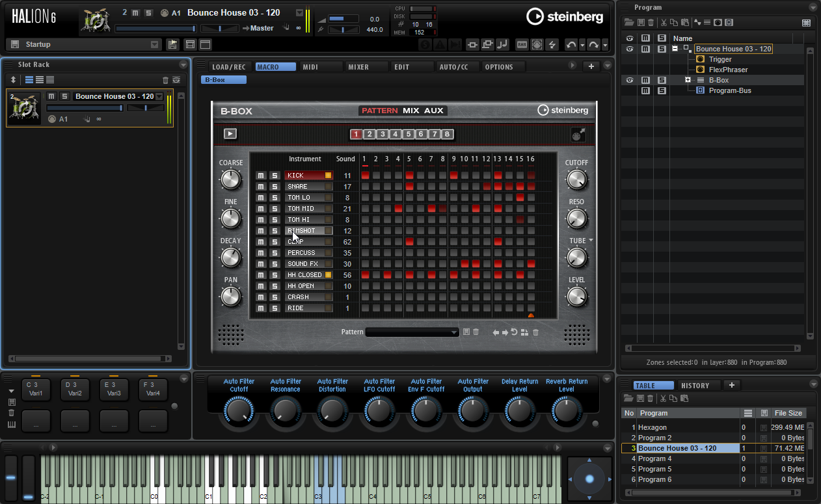
Task: Click the selection frame icon in Program panel
Action: (x=807, y=22)
